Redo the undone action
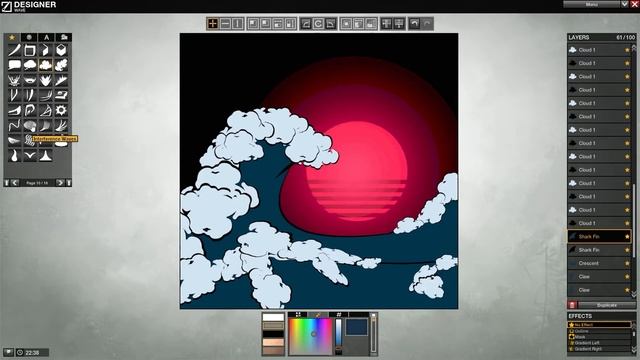 (427, 24)
